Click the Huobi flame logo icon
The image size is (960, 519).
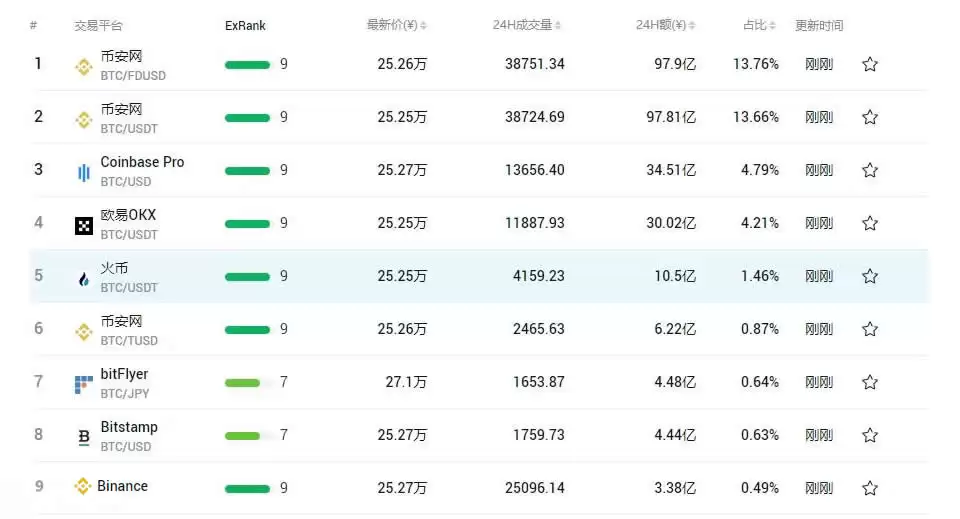[x=84, y=278]
